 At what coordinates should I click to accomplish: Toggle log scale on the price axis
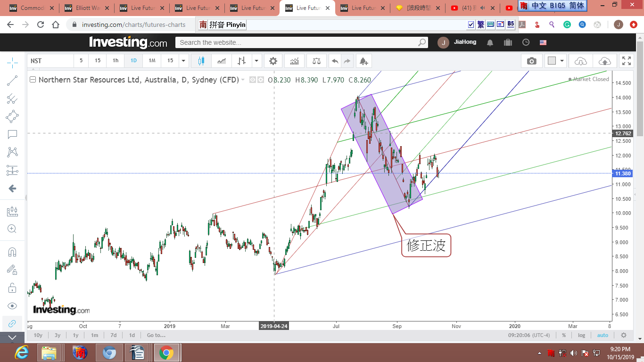[x=582, y=335]
